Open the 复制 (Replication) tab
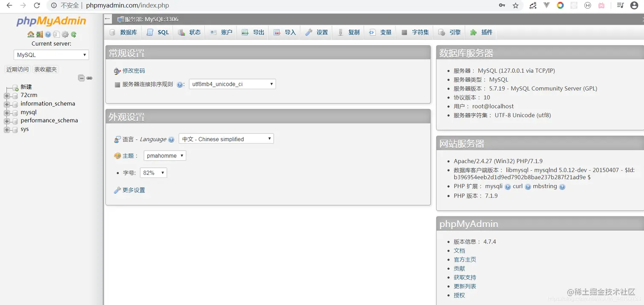The height and width of the screenshot is (305, 644). pos(348,32)
